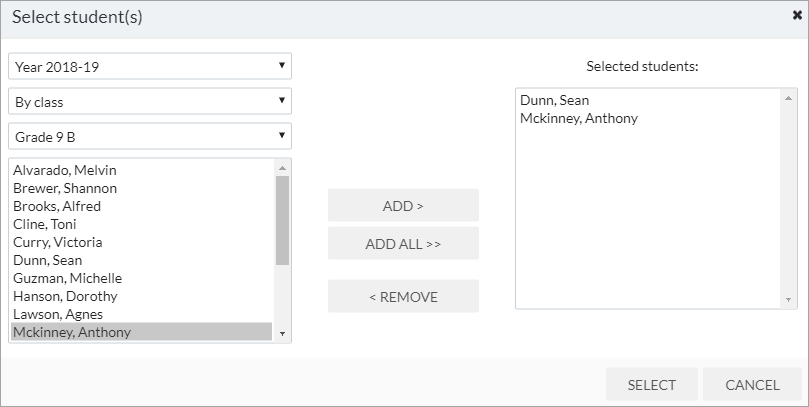Expand the By class dropdown

(150, 102)
